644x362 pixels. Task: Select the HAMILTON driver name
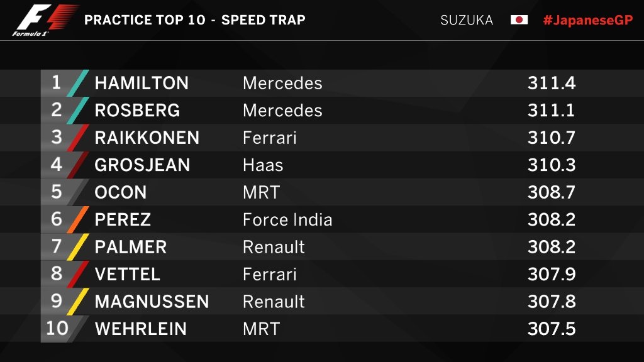click(142, 83)
